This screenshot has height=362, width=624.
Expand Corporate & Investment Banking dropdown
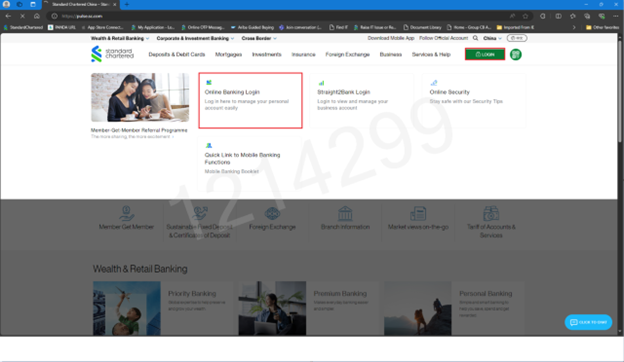195,38
